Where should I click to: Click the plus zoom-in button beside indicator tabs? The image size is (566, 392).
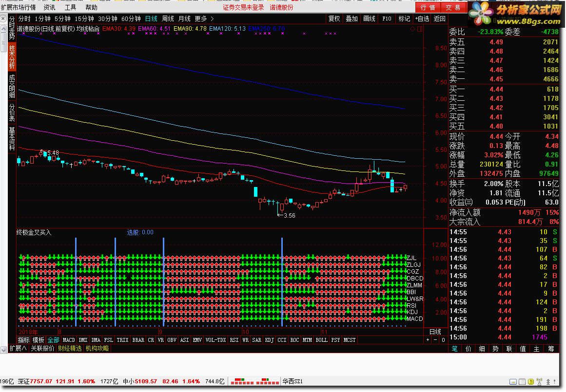click(428, 340)
